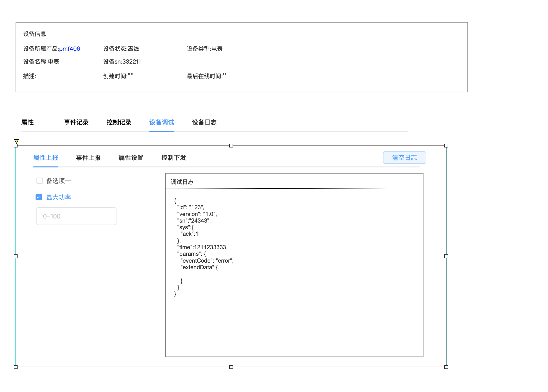Screen dimensions: 548x392
Task: Click the top-right selection resize handle
Action: point(446,146)
